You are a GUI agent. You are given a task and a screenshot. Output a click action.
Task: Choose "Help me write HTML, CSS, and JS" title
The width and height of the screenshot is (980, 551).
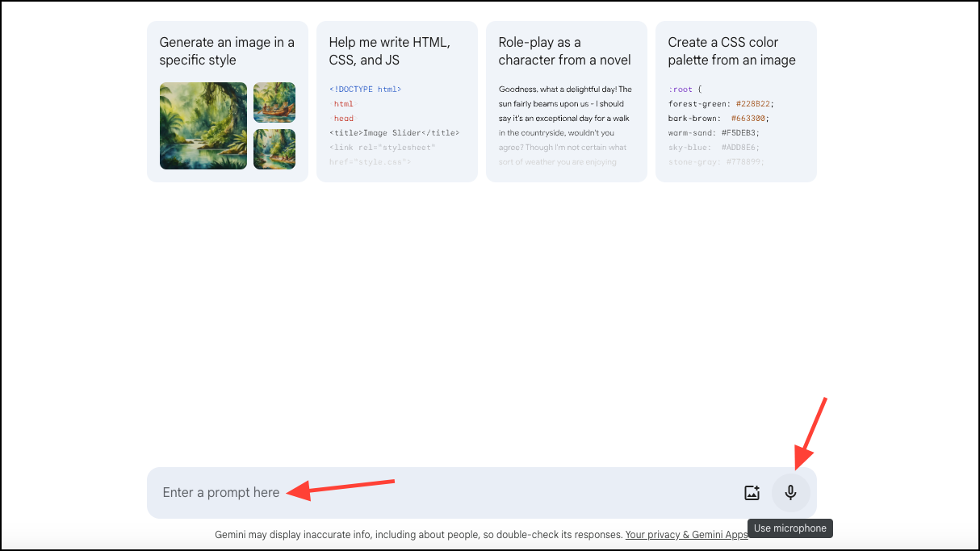[x=389, y=51]
